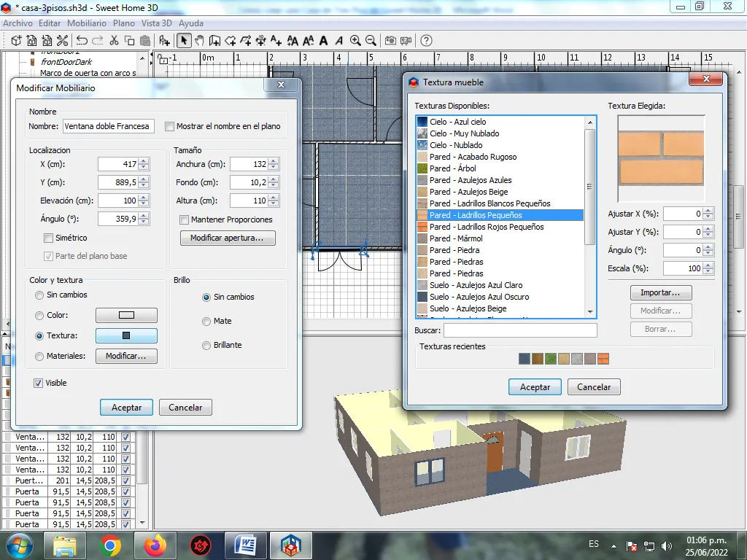Increase Escala (%) spinner up

pyautogui.click(x=708, y=265)
